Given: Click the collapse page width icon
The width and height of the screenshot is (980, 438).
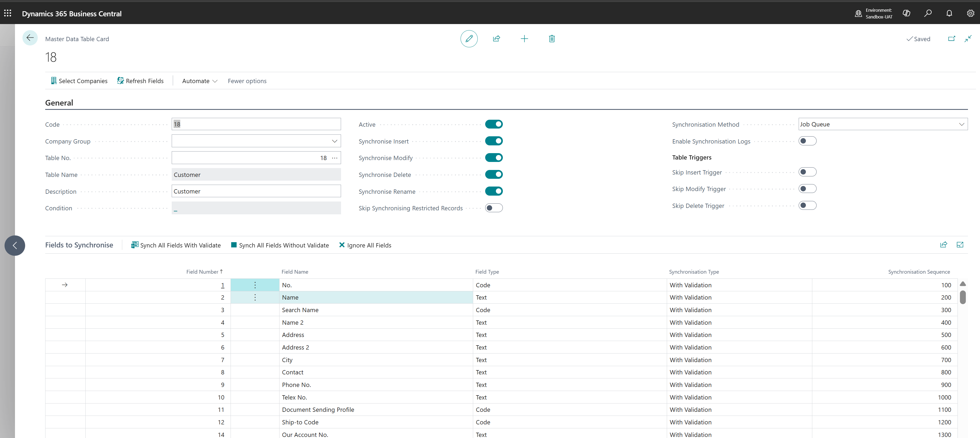Looking at the screenshot, I should click(968, 38).
